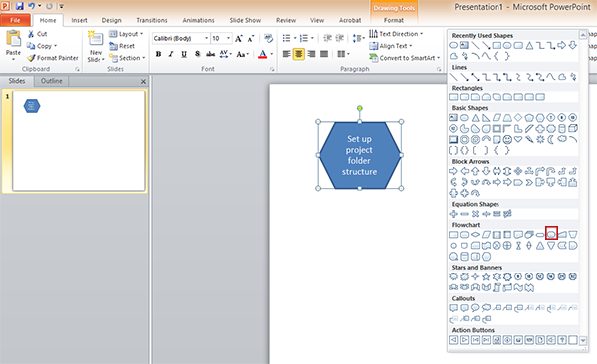Click Reset slide button

[x=122, y=46]
